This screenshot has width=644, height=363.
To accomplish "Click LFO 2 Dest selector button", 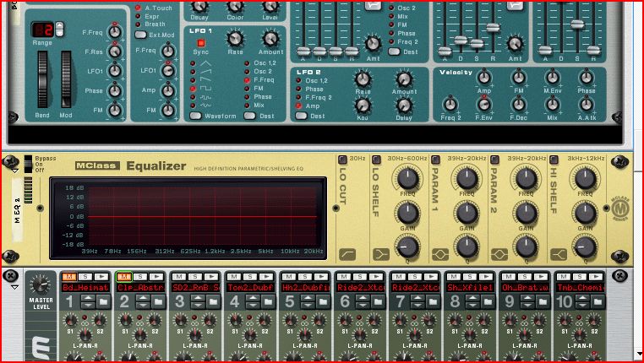I will [302, 116].
